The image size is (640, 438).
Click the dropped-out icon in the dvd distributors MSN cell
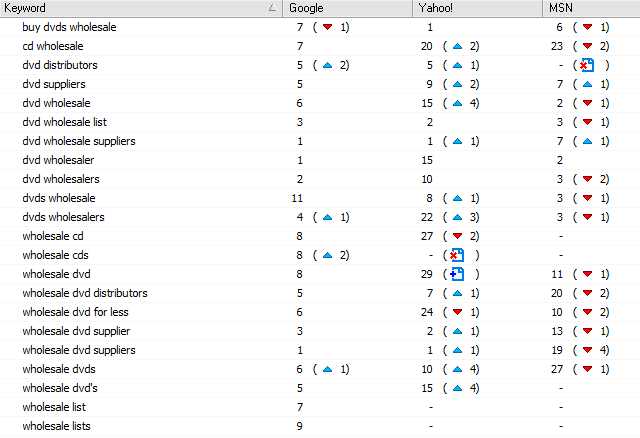tap(587, 65)
